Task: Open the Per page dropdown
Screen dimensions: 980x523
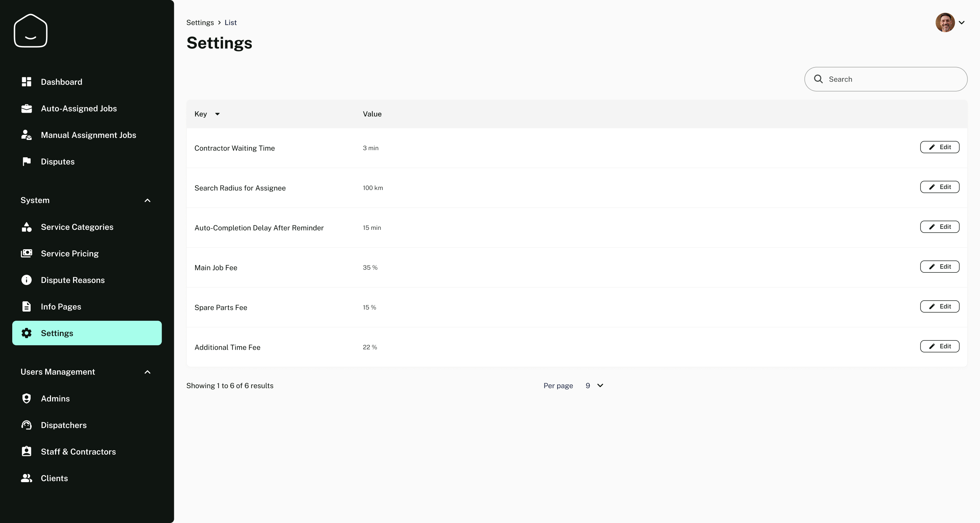Action: pos(594,385)
